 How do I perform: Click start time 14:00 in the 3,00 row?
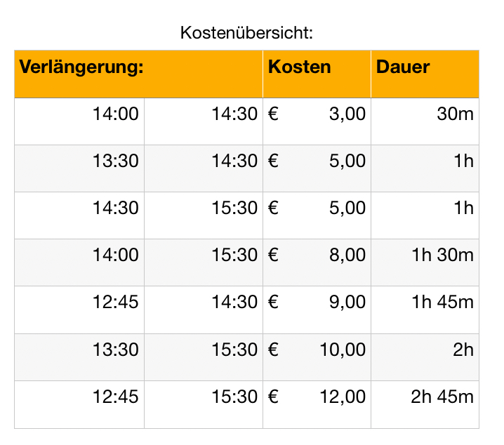coord(116,114)
